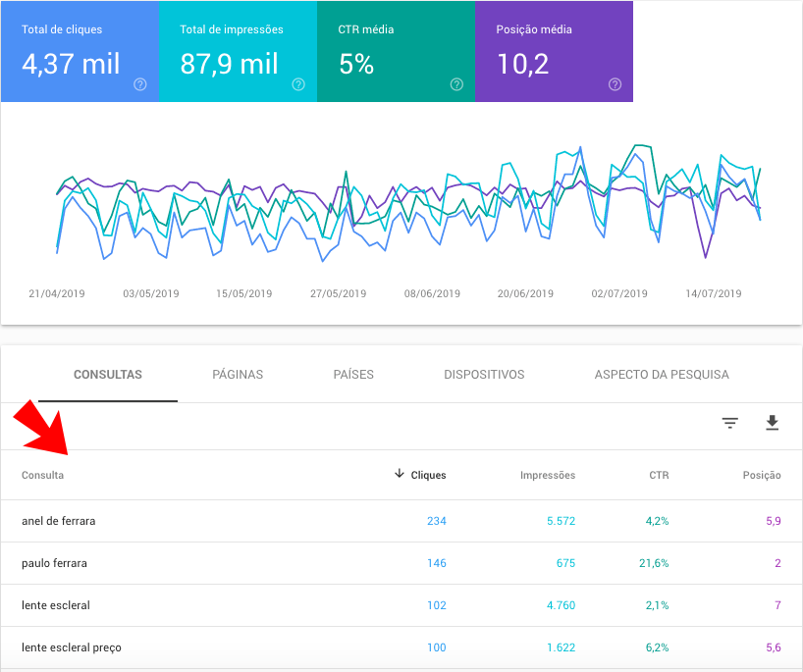Sort table by Impressões column header
This screenshot has width=803, height=672.
(548, 475)
